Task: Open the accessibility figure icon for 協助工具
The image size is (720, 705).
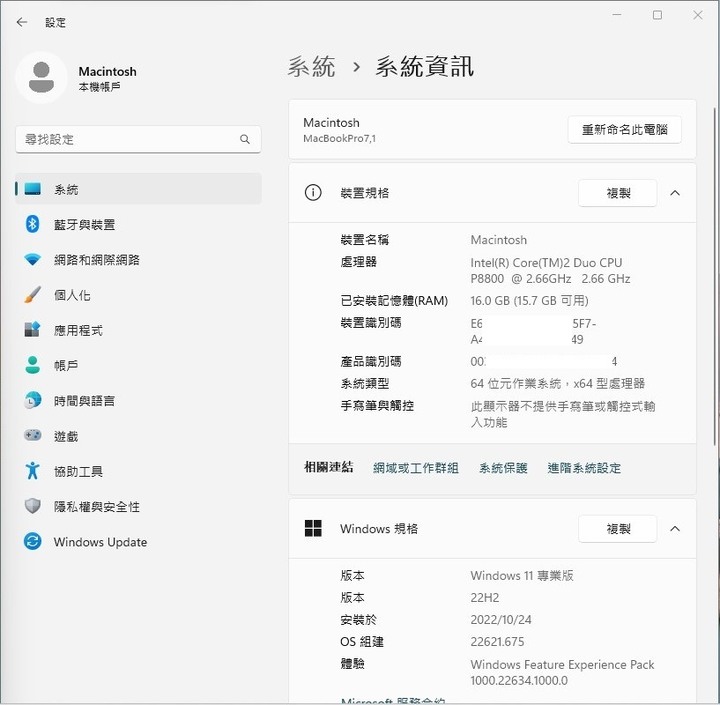Action: pos(32,470)
